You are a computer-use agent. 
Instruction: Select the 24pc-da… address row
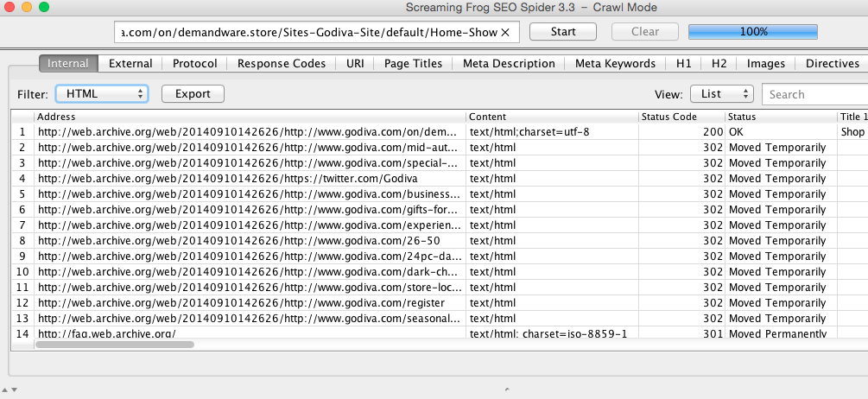[x=250, y=256]
